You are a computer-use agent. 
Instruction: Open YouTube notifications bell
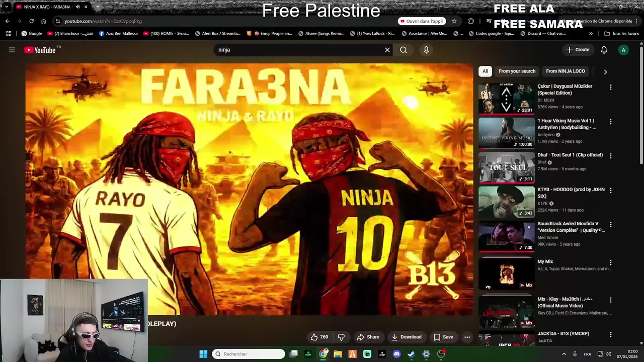coord(604,50)
